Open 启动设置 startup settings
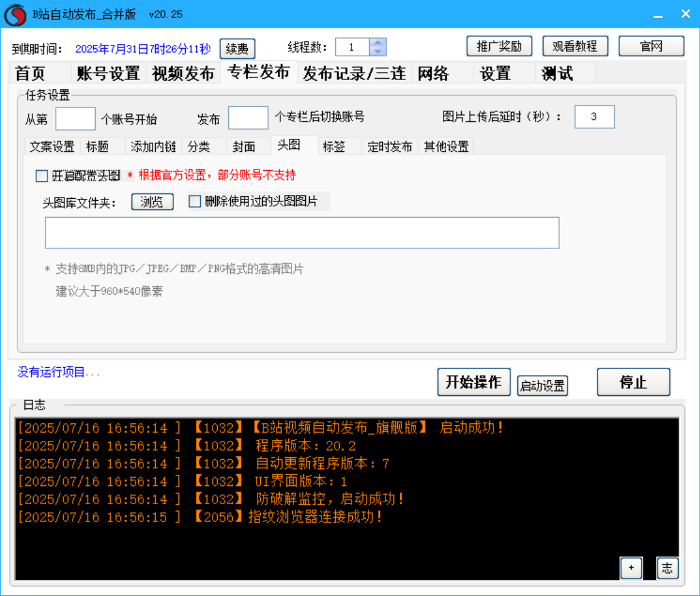Image resolution: width=700 pixels, height=596 pixels. tap(542, 386)
